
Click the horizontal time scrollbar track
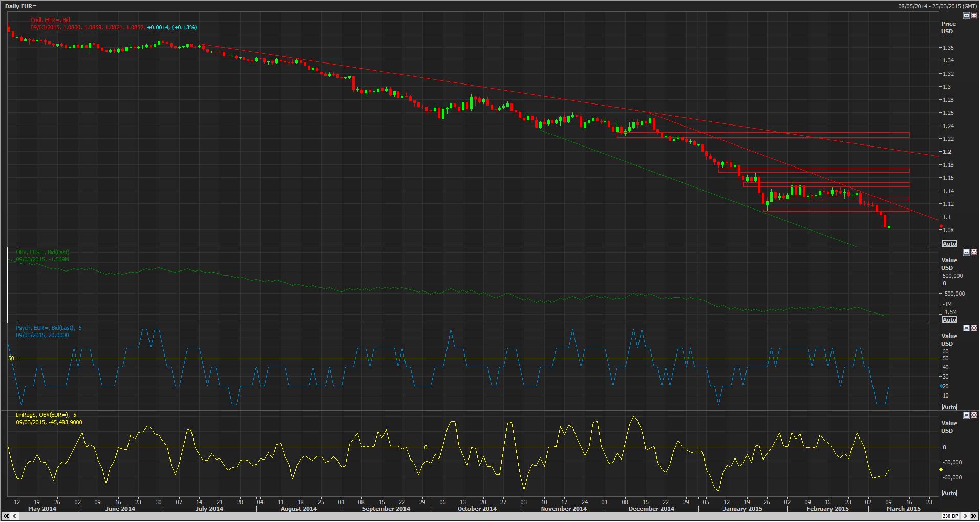point(480,516)
